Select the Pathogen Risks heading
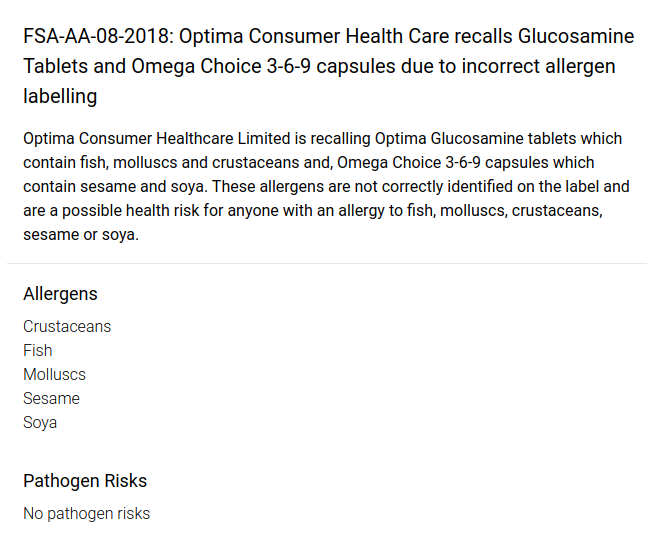The width and height of the screenshot is (660, 557). (85, 481)
